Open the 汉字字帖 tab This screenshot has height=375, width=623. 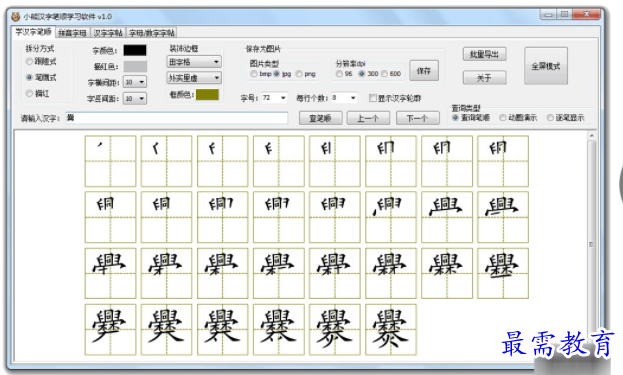pyautogui.click(x=108, y=33)
